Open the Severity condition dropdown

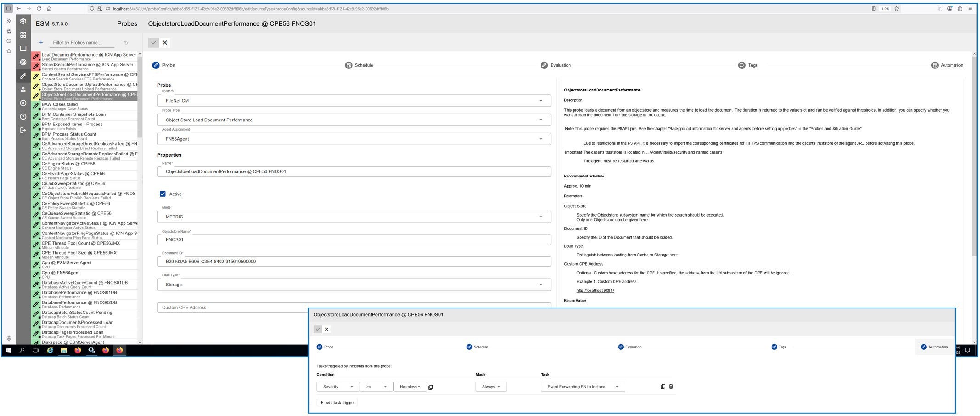pyautogui.click(x=338, y=387)
